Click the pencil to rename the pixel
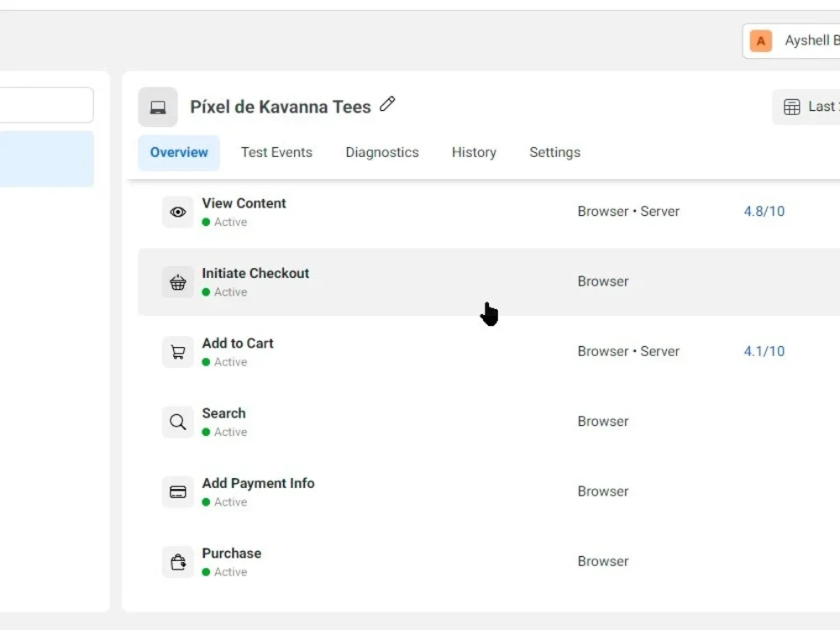This screenshot has width=840, height=630. click(387, 102)
